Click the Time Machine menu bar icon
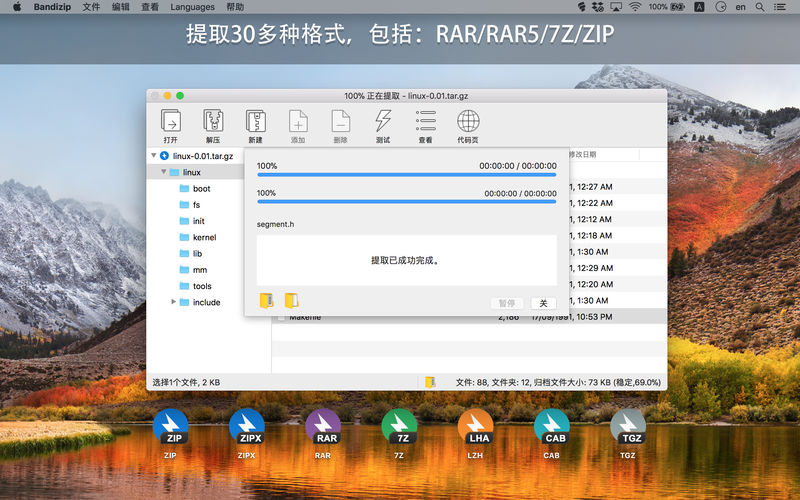The image size is (800, 500). click(x=720, y=7)
